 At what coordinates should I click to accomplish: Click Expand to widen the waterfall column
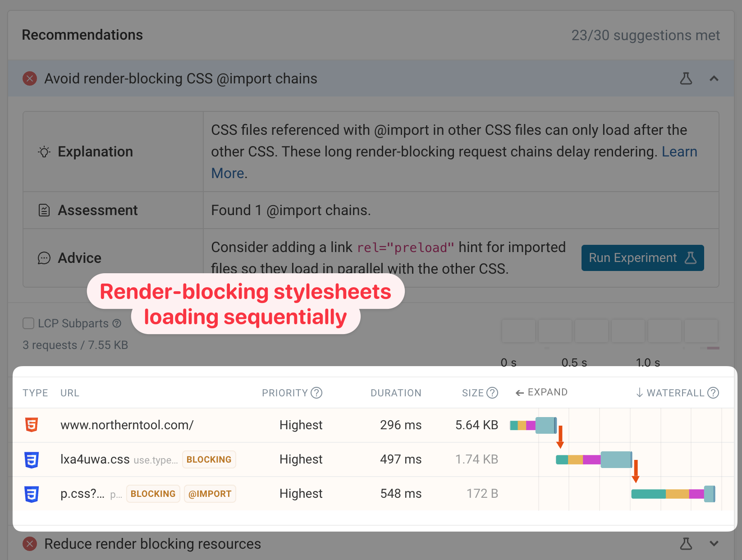click(x=541, y=392)
